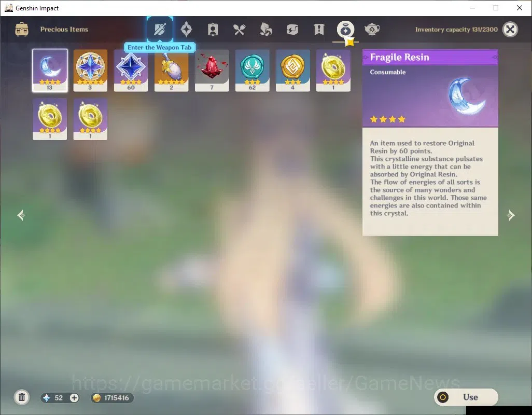
Task: Click the Mora balance 1715416
Action: [x=116, y=398]
